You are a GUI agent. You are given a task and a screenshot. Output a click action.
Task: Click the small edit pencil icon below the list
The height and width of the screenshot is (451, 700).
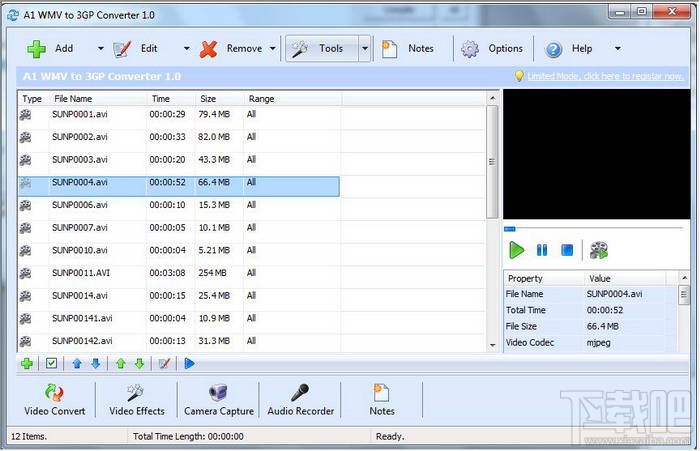coord(164,364)
